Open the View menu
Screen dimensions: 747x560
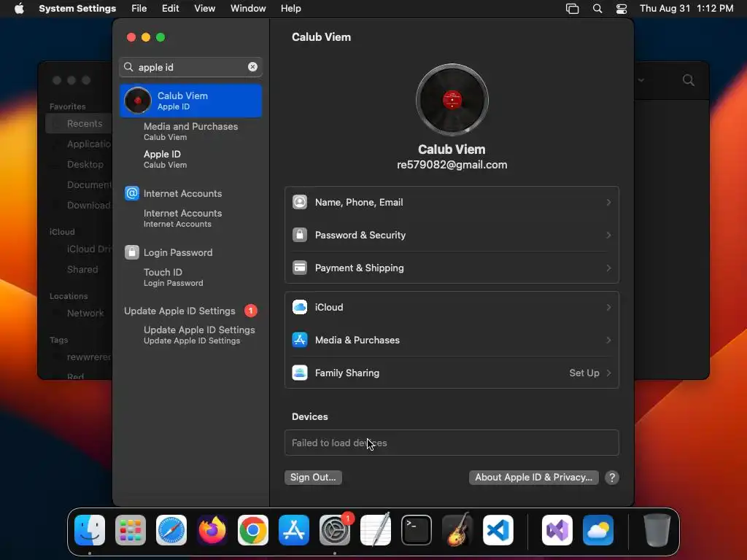[205, 9]
